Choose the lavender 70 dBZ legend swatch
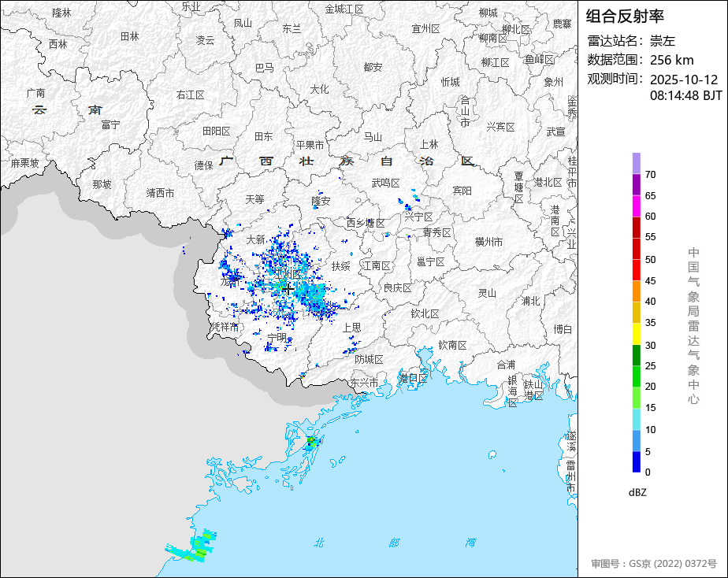The width and height of the screenshot is (728, 578). (x=636, y=163)
